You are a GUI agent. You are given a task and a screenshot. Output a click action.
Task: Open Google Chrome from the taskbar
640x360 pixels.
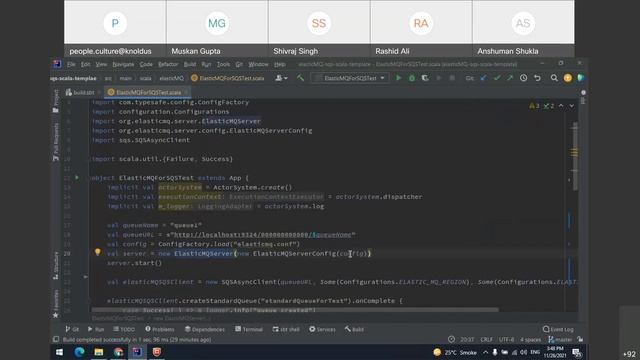[x=118, y=352]
